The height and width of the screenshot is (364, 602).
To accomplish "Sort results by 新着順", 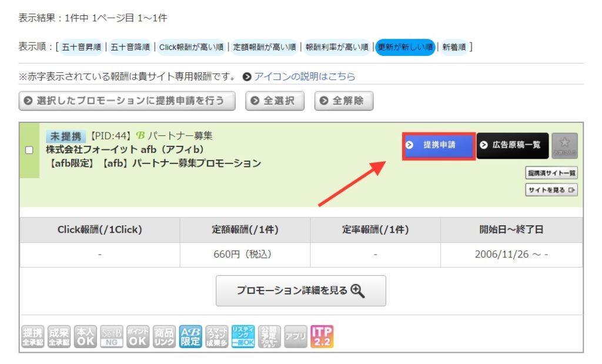I will click(x=453, y=47).
